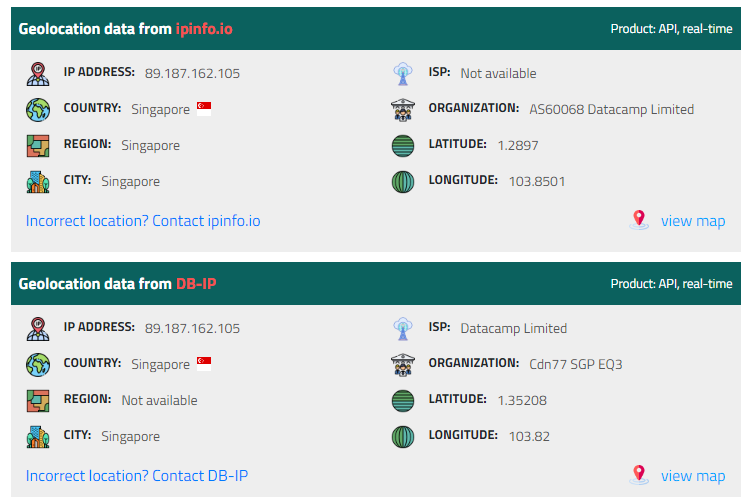The width and height of the screenshot is (744, 497).
Task: Click the organization icon beside Cdn77 SGP EQ3
Action: coord(402,364)
